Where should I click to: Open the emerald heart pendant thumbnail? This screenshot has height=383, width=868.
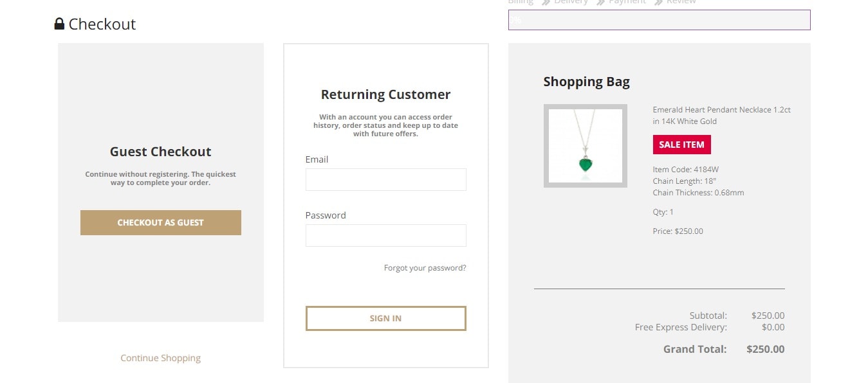(586, 146)
